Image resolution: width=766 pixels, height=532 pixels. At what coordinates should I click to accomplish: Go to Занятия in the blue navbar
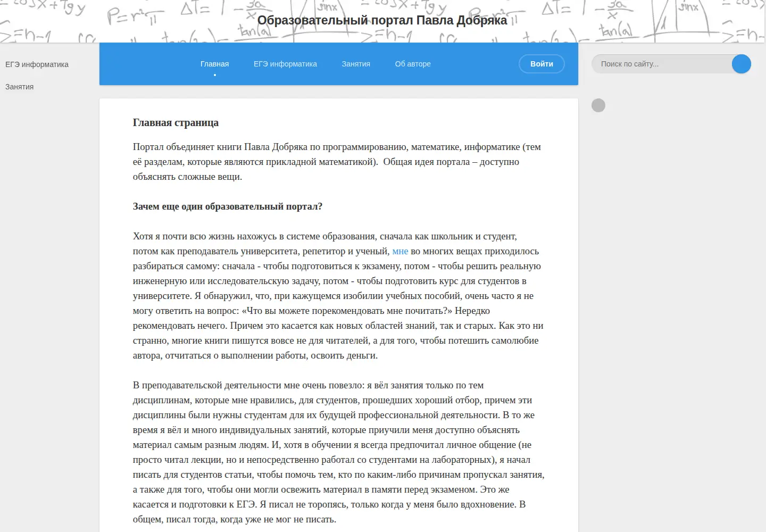(356, 64)
